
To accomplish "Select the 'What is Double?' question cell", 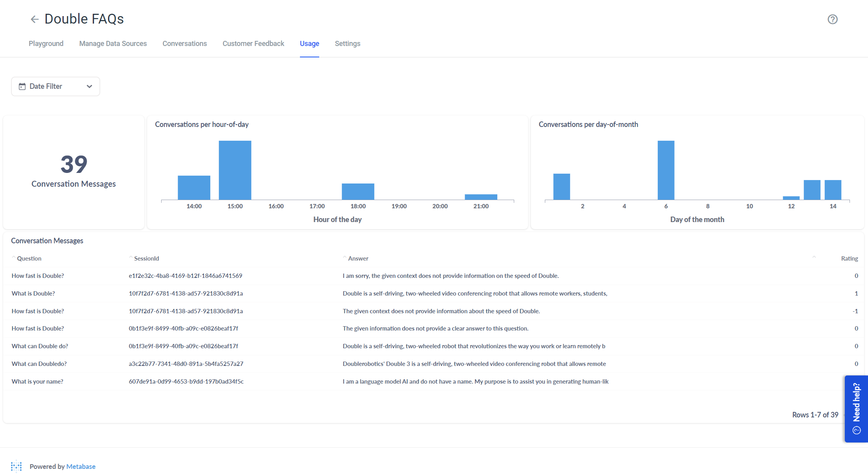I will (x=33, y=294).
